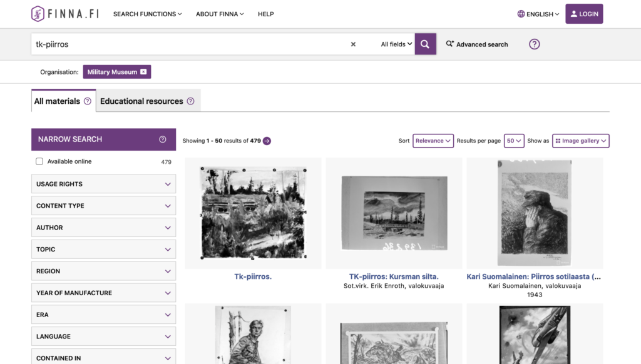The height and width of the screenshot is (364, 641).
Task: Click the tk-piirros search input field
Action: tap(188, 44)
